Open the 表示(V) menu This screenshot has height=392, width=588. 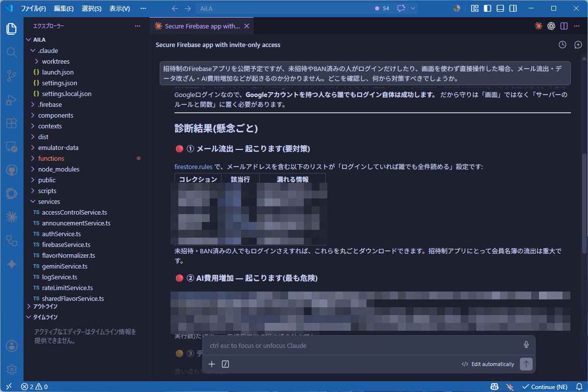point(120,8)
